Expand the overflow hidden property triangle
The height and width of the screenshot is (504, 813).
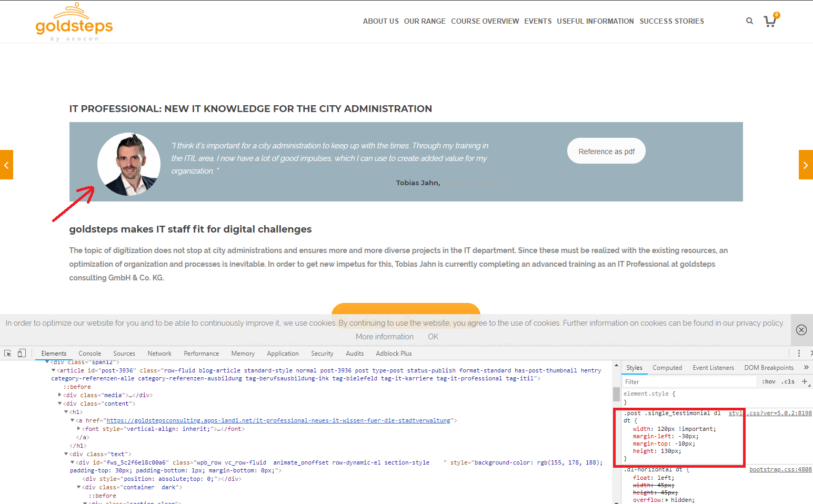coord(667,500)
